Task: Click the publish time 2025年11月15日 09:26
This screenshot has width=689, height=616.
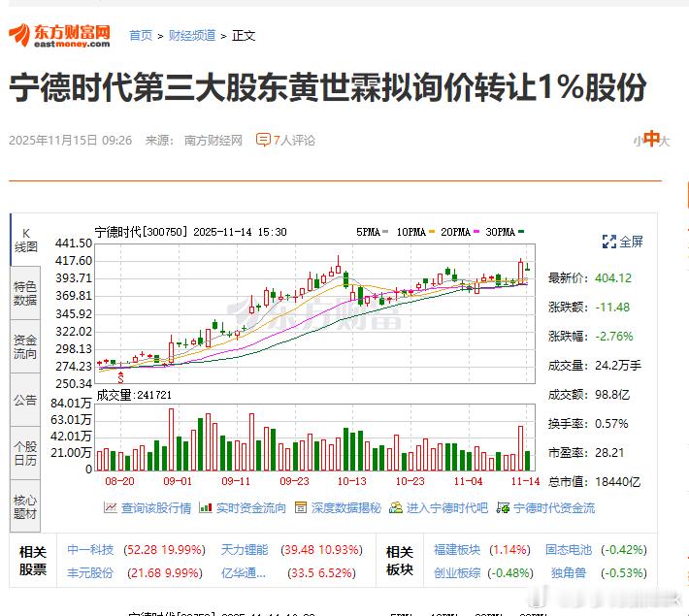Action: click(x=70, y=140)
